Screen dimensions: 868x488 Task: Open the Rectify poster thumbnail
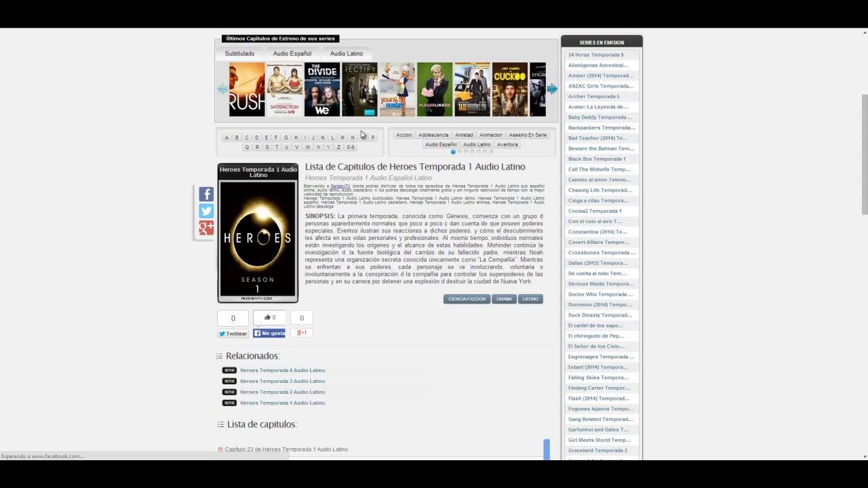coord(359,89)
